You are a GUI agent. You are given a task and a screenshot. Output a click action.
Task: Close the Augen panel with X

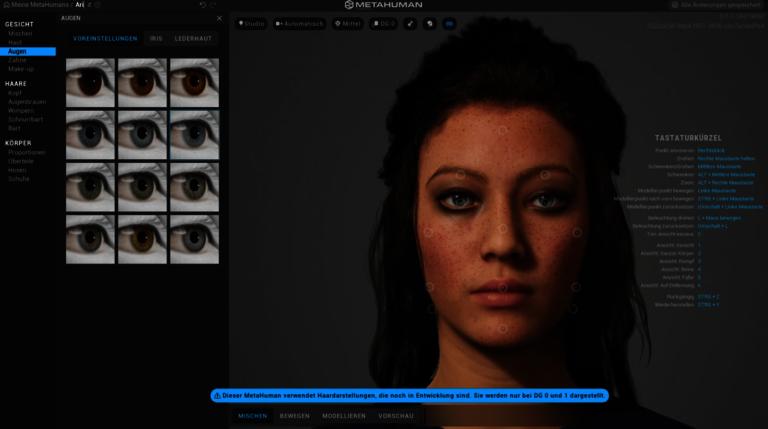219,18
